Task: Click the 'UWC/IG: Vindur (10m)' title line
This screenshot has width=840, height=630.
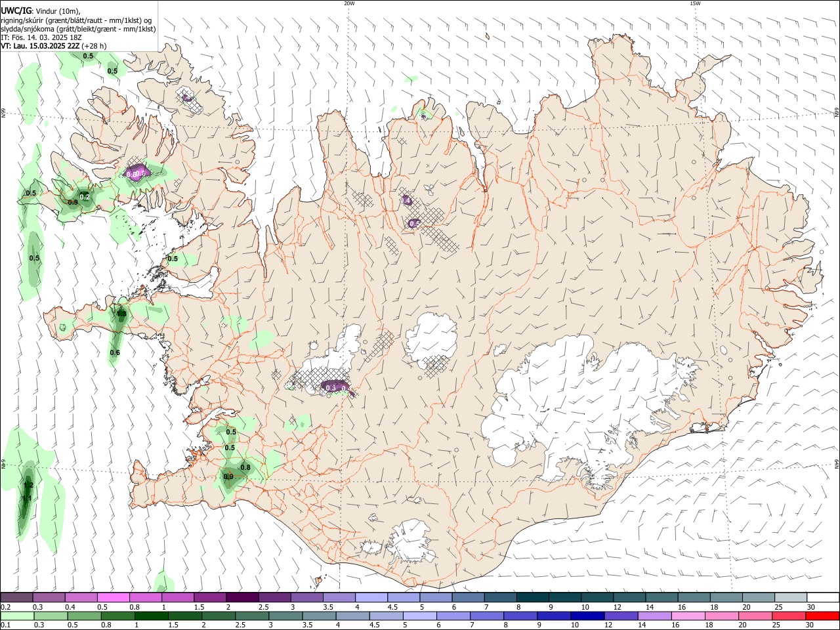Action: (x=40, y=11)
